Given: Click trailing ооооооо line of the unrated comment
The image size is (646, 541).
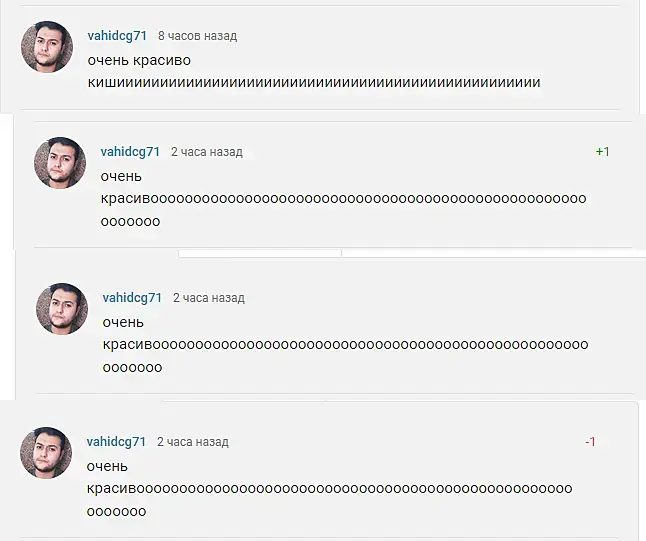Looking at the screenshot, I should pyautogui.click(x=132, y=368).
